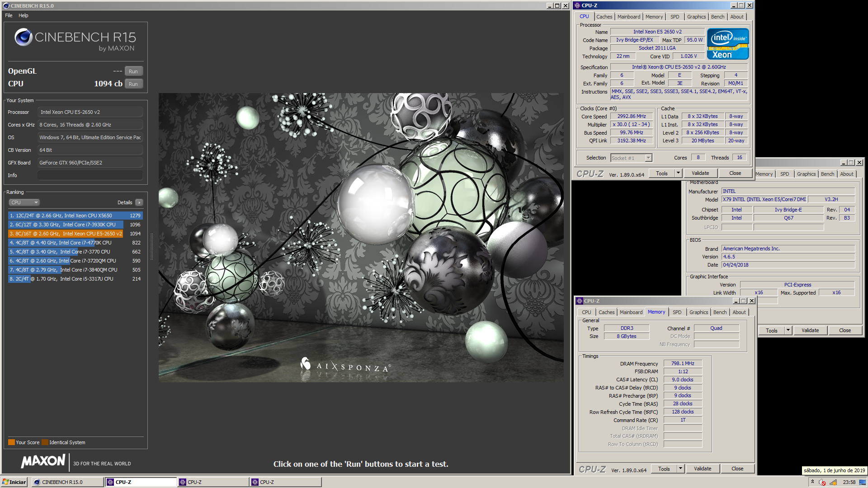Select ranking row Intel Core i7-3840QM CPU
The image size is (868, 488).
pyautogui.click(x=75, y=270)
